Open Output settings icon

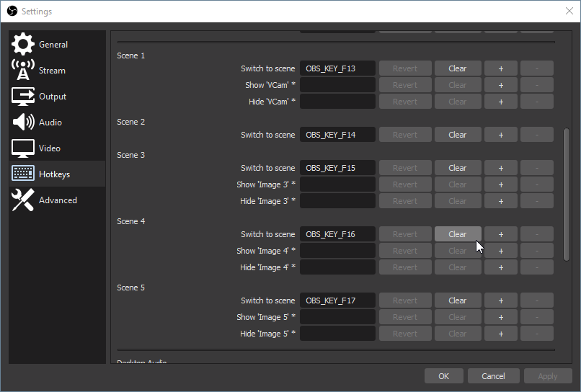point(23,97)
